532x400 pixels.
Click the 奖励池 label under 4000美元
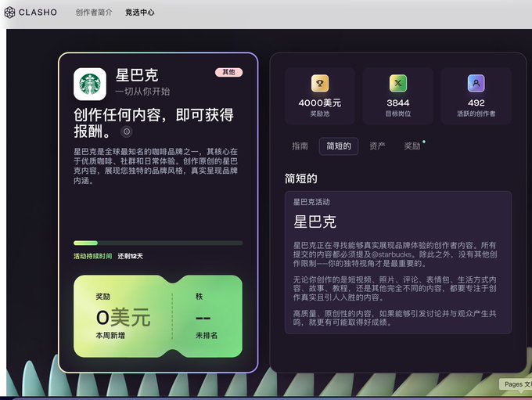click(320, 114)
